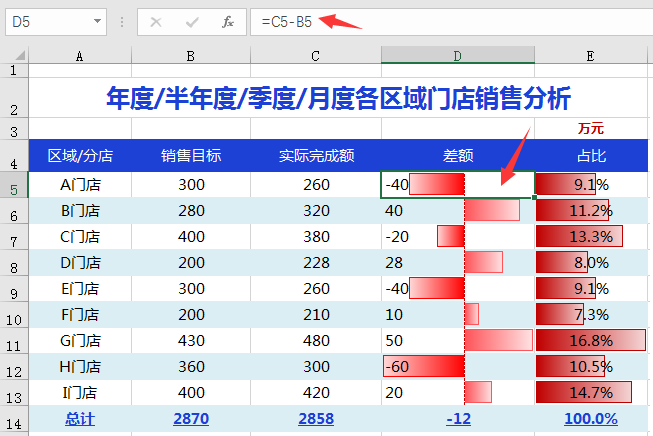Select row 12 header

click(14, 367)
